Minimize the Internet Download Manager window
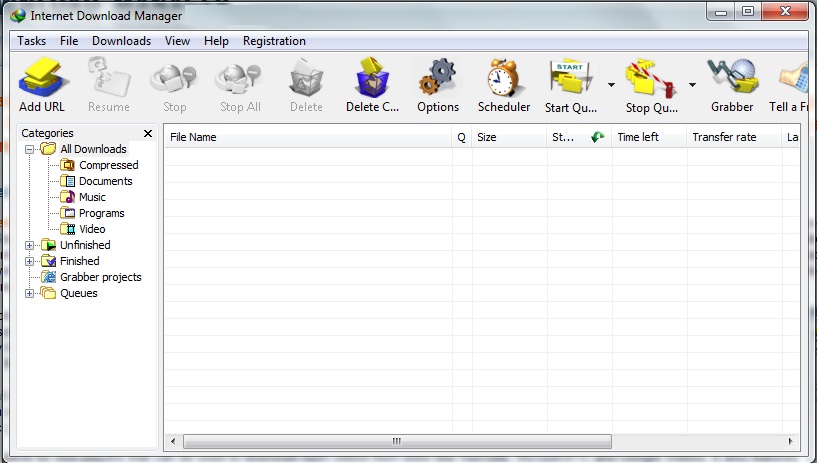The height and width of the screenshot is (463, 817). (721, 12)
